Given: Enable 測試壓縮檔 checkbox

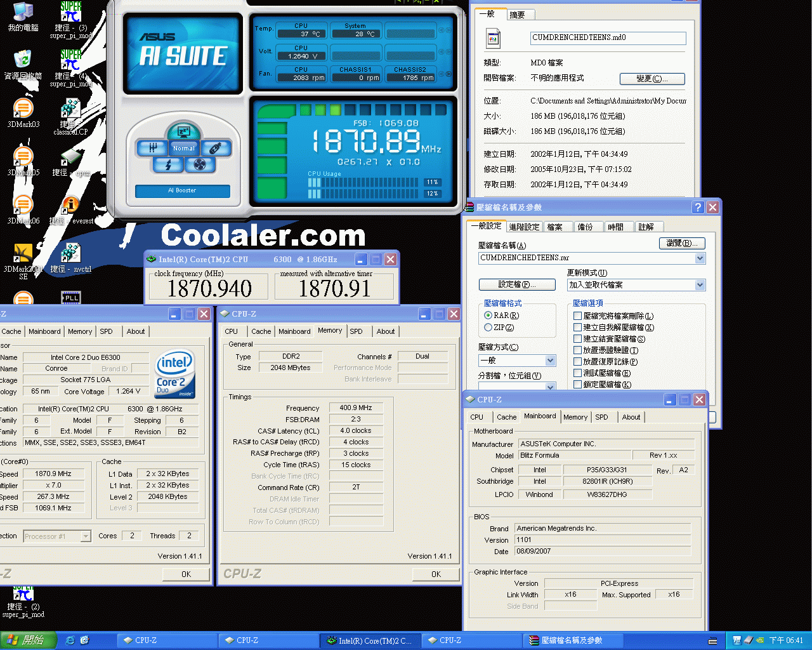Looking at the screenshot, I should pyautogui.click(x=577, y=373).
